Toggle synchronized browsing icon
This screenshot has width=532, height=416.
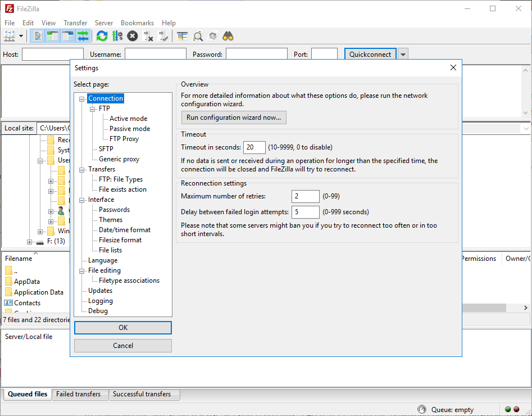[213, 36]
